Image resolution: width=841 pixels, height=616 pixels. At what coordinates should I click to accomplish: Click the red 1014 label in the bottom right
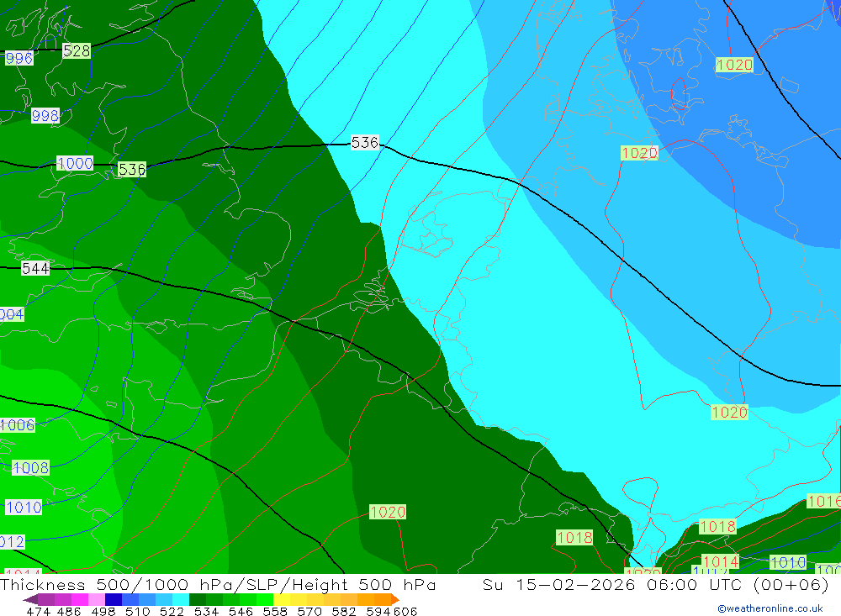[721, 561]
